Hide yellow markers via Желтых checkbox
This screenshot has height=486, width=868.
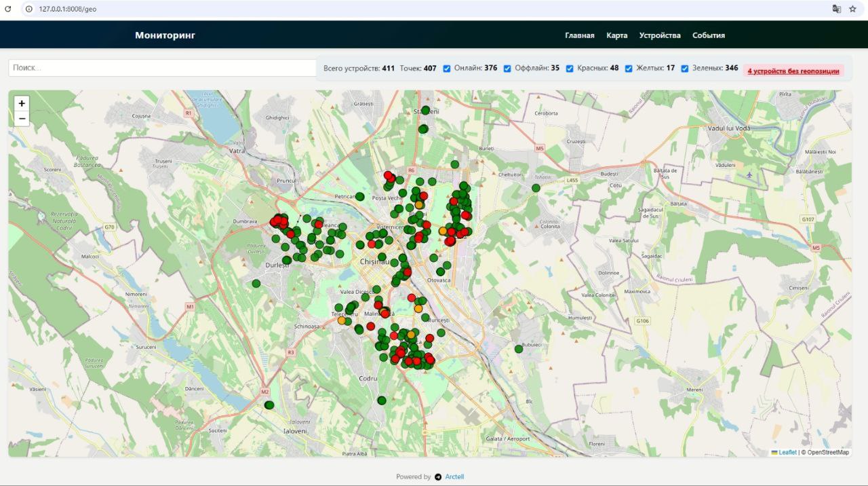click(x=629, y=69)
